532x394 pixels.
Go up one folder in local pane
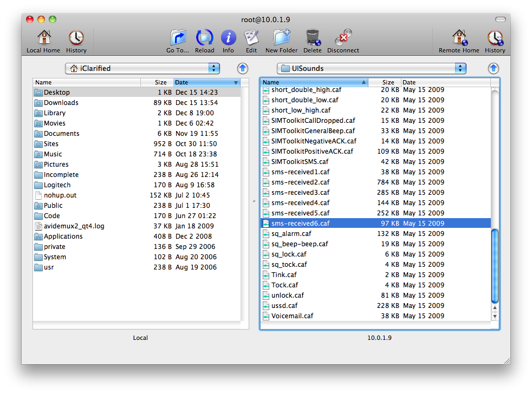[x=243, y=68]
